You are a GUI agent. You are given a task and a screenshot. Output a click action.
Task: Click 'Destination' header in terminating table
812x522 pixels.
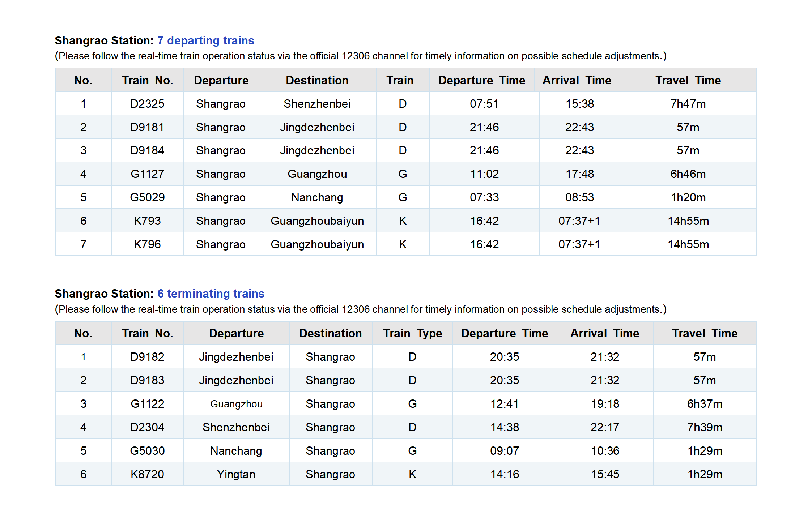click(331, 333)
